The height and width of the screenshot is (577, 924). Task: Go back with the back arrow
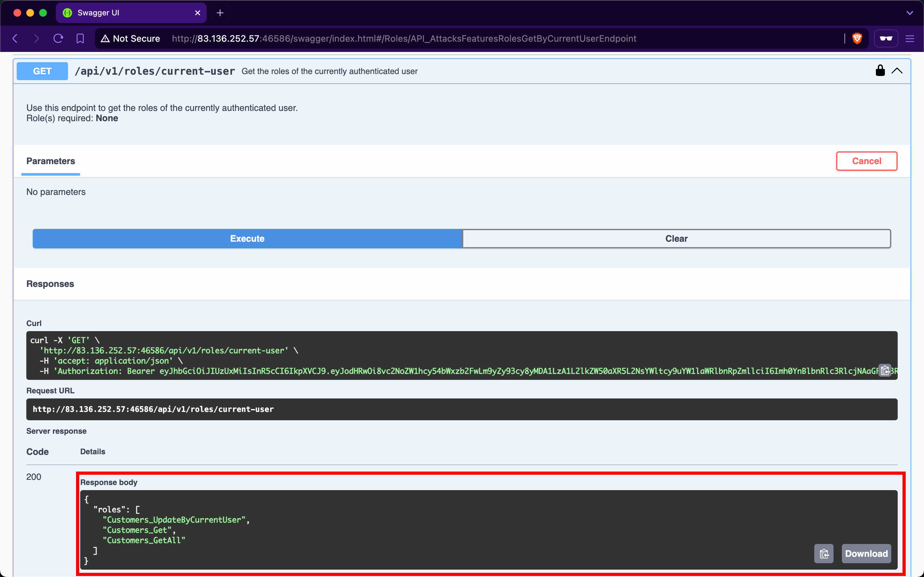point(15,38)
